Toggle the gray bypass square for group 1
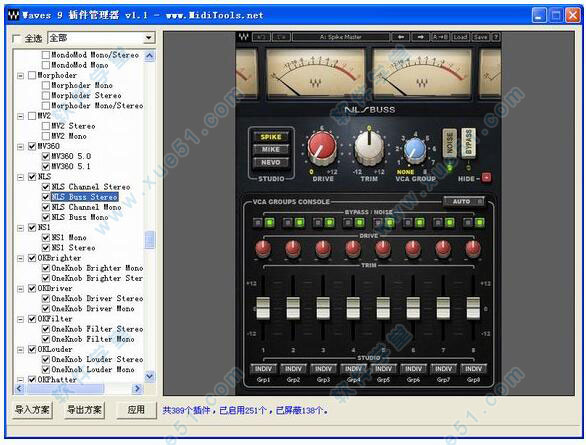Screen dimensions: 586x445 [257, 223]
